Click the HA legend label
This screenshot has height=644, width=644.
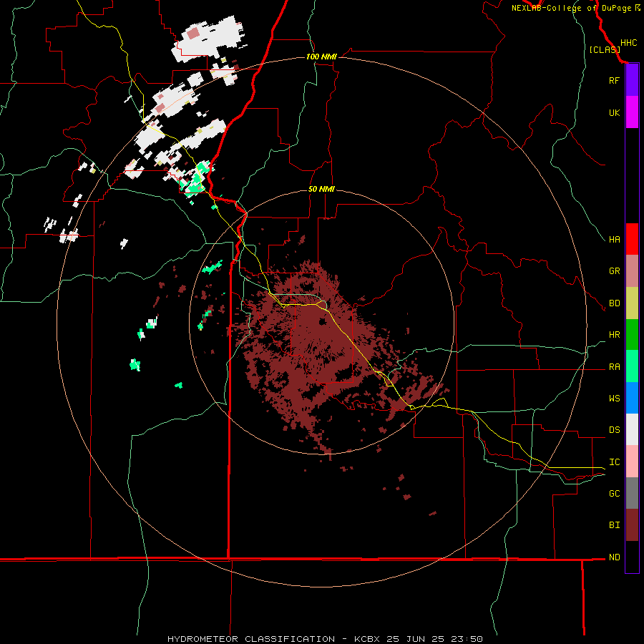click(x=615, y=240)
